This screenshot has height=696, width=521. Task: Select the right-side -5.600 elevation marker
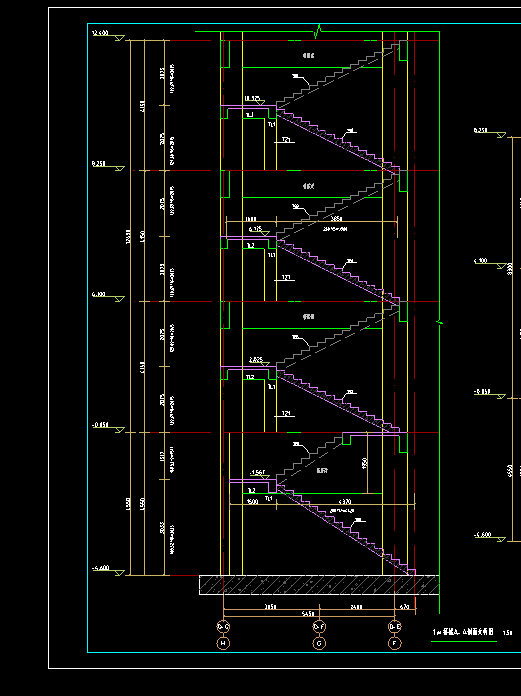point(489,537)
